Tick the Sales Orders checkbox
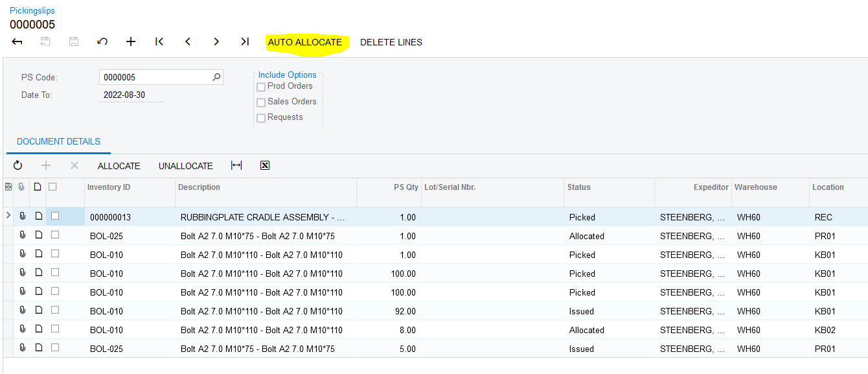Viewport: 868px width, 374px height. 261,102
